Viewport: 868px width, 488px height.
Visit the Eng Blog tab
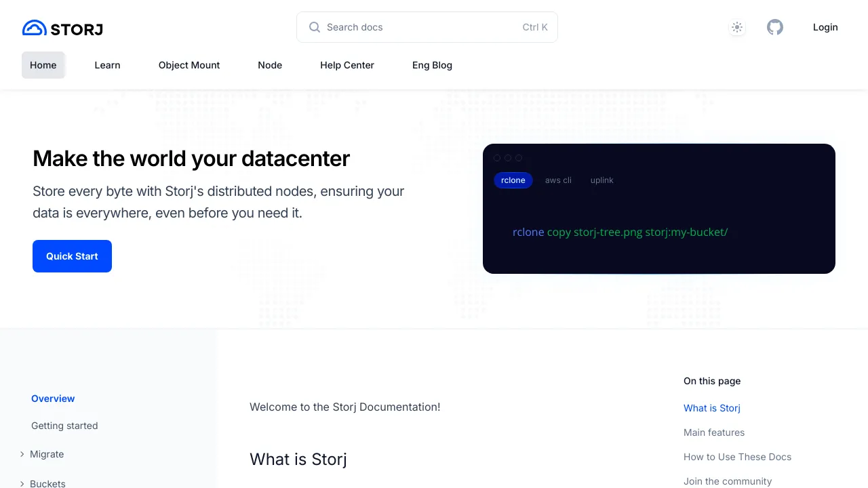(x=432, y=65)
